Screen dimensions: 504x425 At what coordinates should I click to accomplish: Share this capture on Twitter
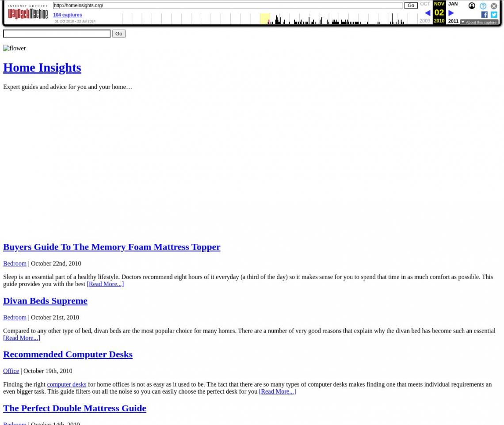click(x=494, y=15)
